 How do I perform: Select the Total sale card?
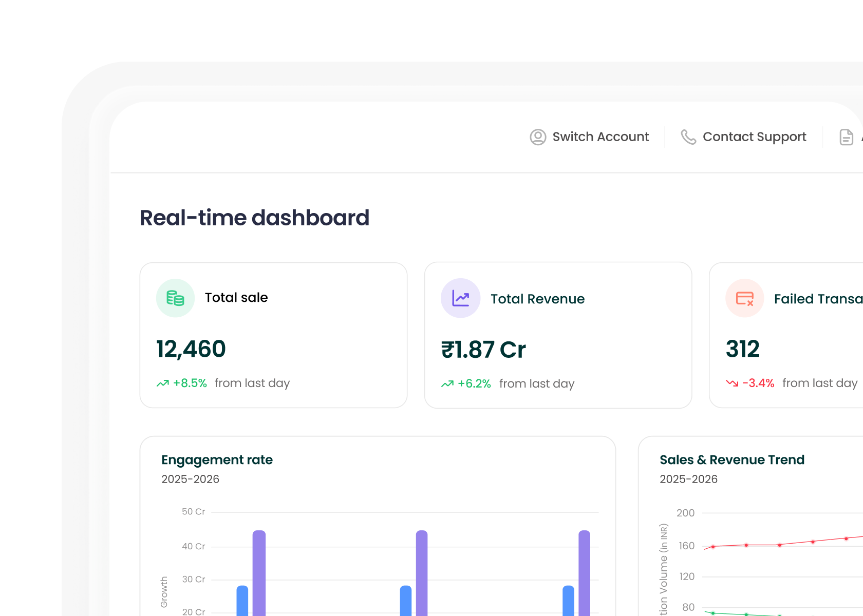273,335
